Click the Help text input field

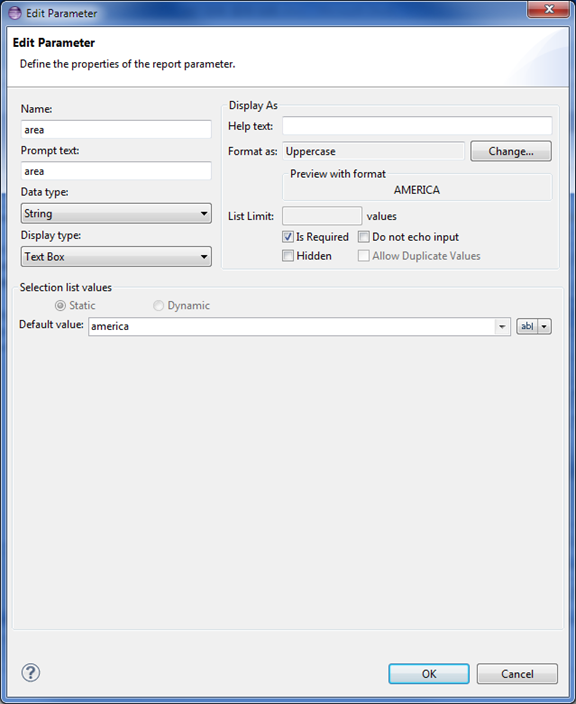pyautogui.click(x=417, y=126)
